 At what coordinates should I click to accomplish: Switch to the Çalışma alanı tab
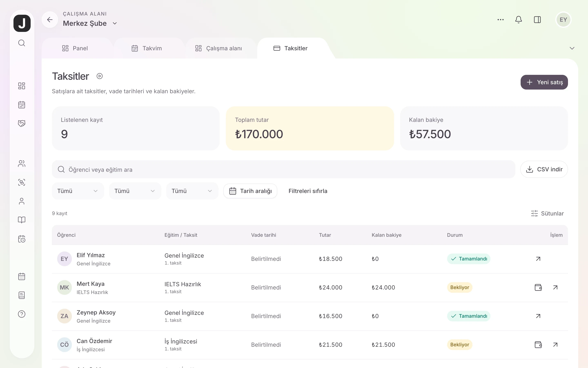click(x=218, y=48)
